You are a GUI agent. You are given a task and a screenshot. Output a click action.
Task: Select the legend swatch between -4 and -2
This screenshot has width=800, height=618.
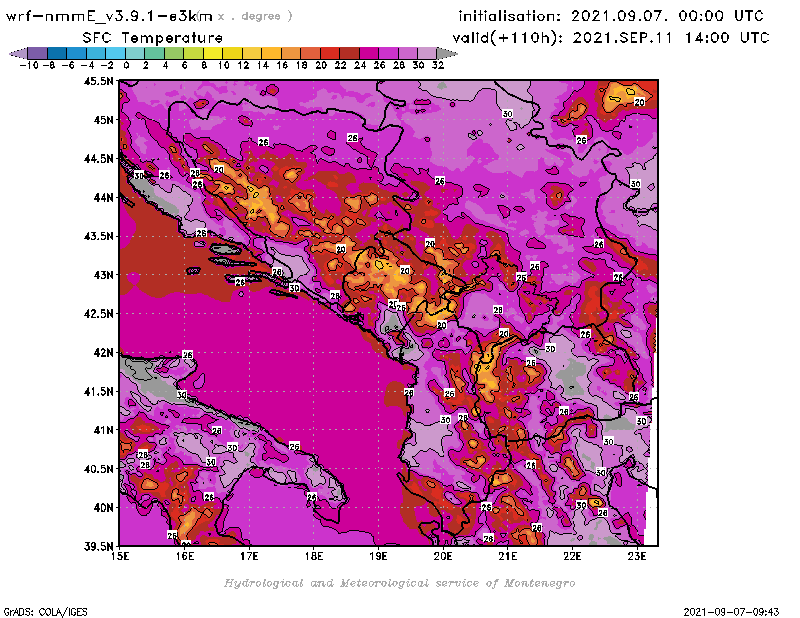pyautogui.click(x=95, y=54)
